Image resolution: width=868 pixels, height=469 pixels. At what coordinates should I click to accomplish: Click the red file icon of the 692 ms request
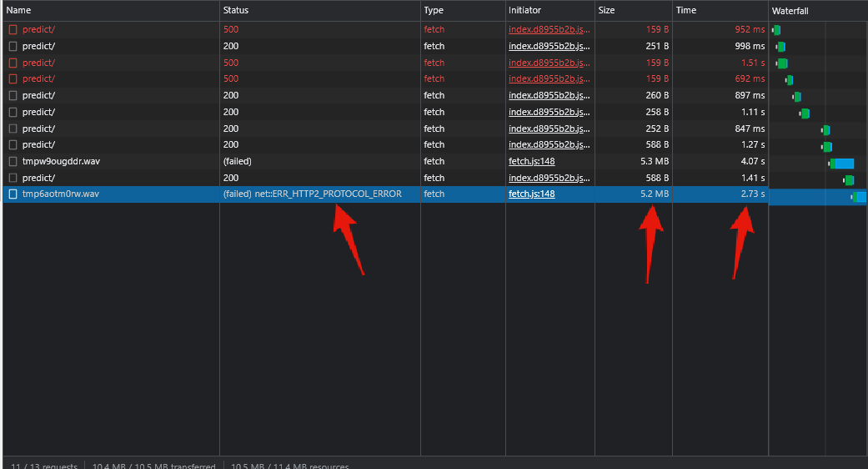(13, 79)
